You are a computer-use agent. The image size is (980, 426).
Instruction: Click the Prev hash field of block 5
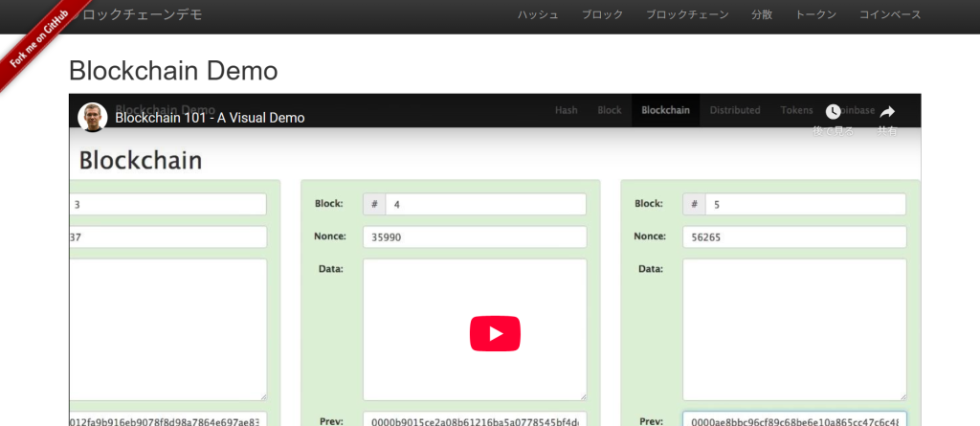point(793,419)
